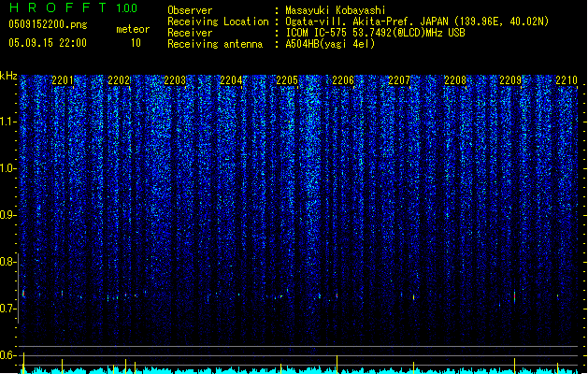Click the meteor count value 10
Viewport: 588px width, 374px height.
click(x=136, y=43)
